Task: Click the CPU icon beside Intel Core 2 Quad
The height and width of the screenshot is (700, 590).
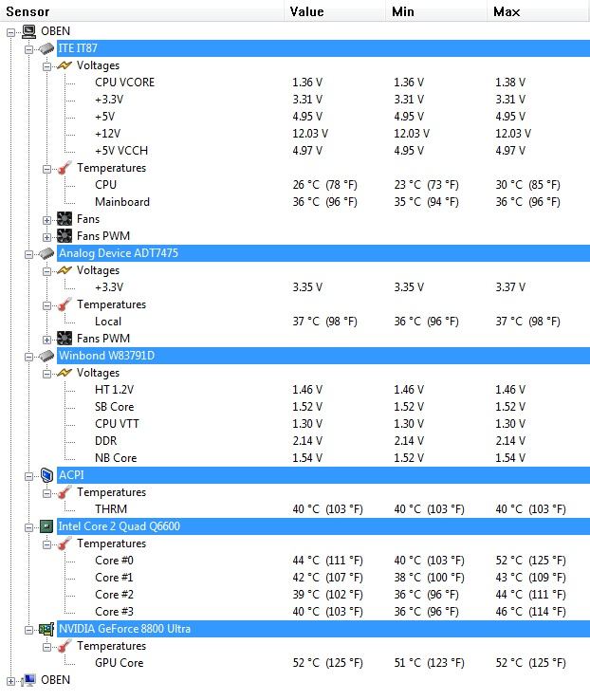Action: pyautogui.click(x=46, y=526)
